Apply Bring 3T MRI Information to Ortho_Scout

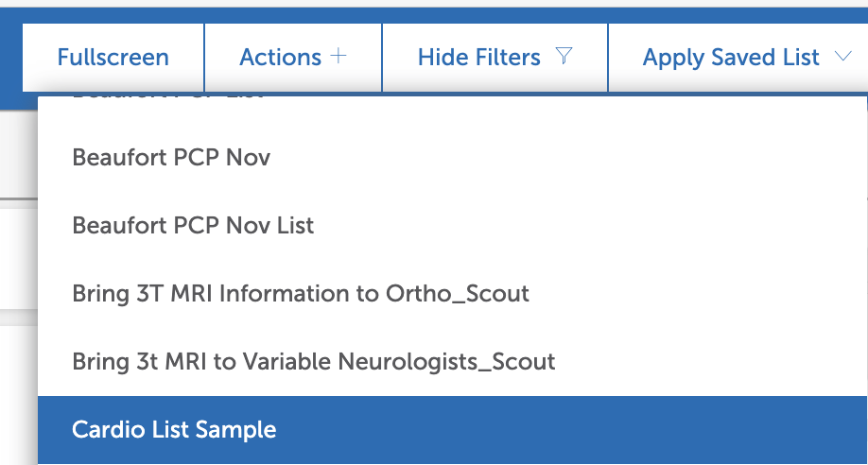[x=301, y=293]
